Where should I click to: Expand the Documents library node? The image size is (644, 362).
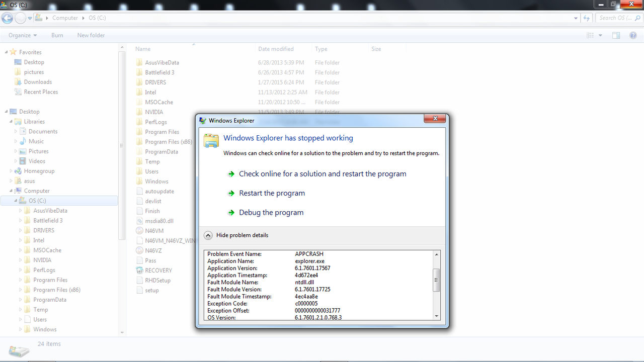(16, 131)
